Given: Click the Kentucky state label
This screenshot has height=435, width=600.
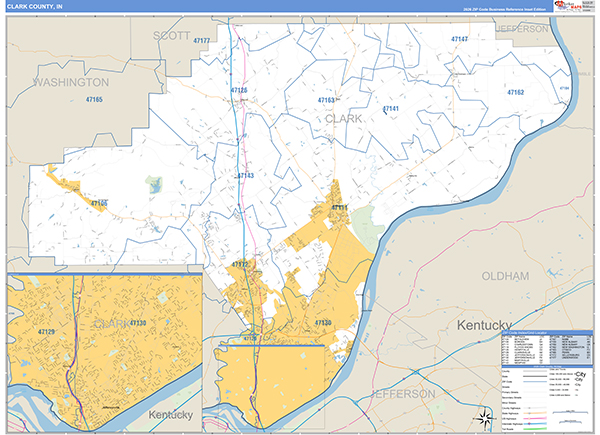Looking at the screenshot, I should pyautogui.click(x=490, y=326).
